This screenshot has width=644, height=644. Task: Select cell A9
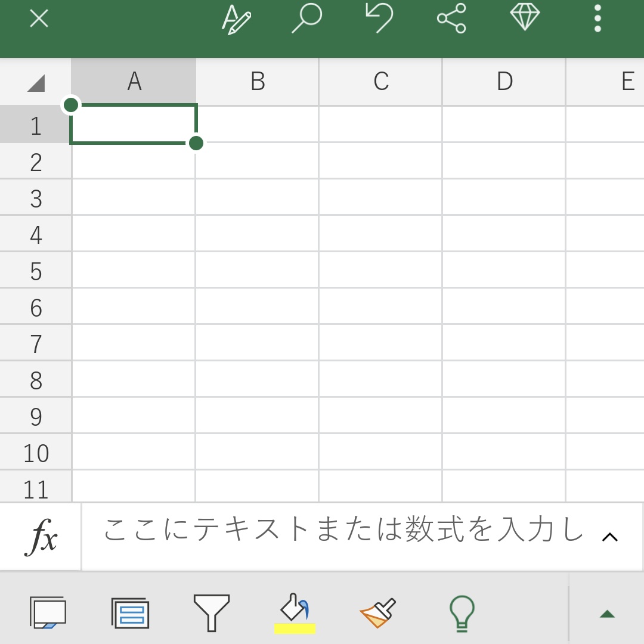[134, 415]
